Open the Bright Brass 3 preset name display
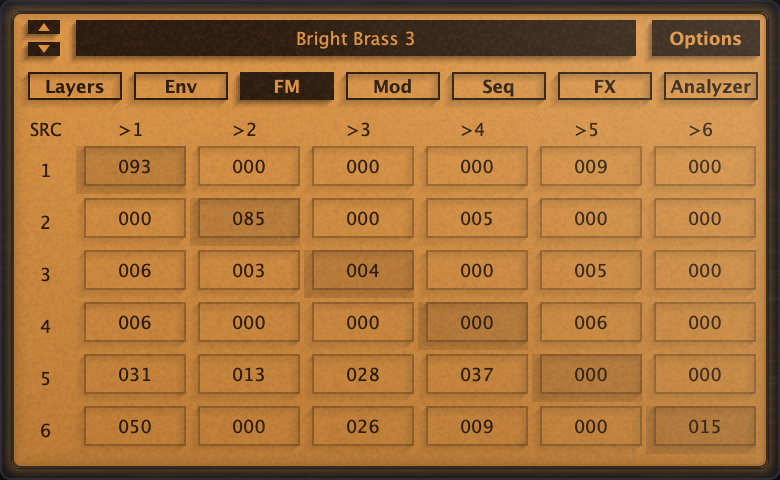The width and height of the screenshot is (780, 480). click(356, 38)
